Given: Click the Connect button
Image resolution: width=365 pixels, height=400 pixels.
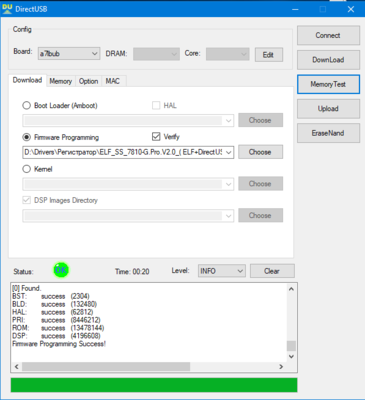Looking at the screenshot, I should [328, 35].
